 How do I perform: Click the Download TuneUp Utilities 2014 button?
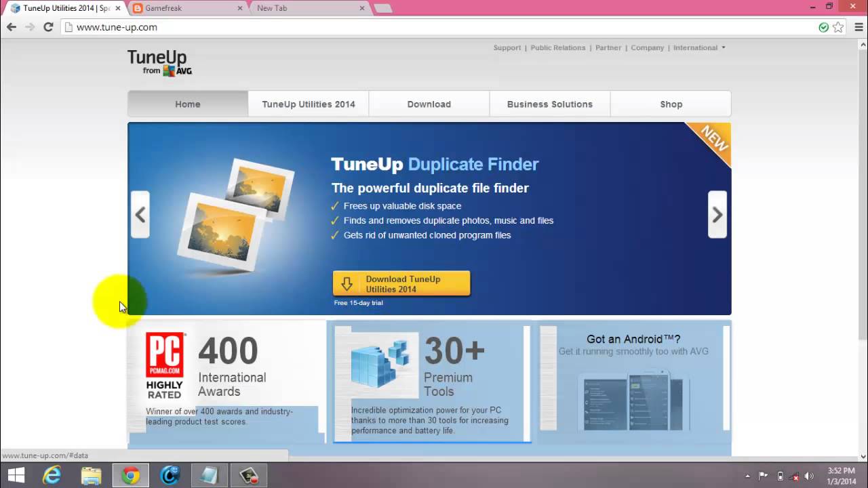click(401, 283)
